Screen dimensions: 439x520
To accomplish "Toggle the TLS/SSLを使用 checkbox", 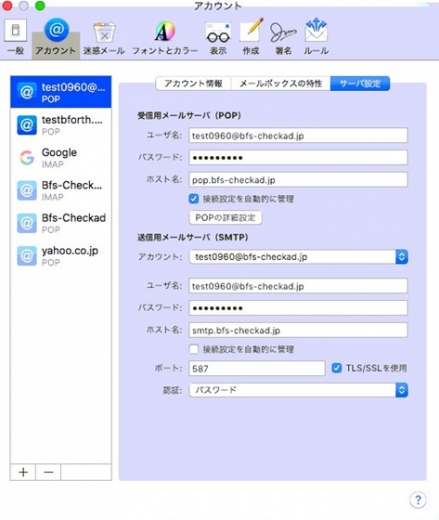I will click(337, 368).
